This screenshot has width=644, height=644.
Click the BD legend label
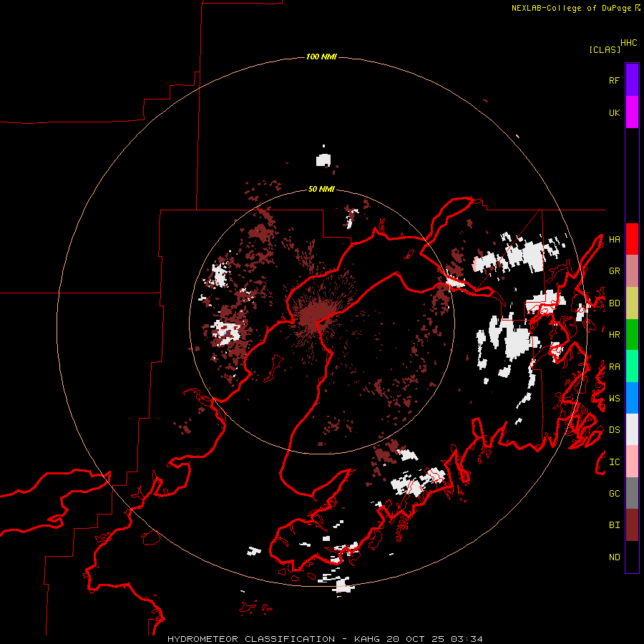[x=614, y=303]
